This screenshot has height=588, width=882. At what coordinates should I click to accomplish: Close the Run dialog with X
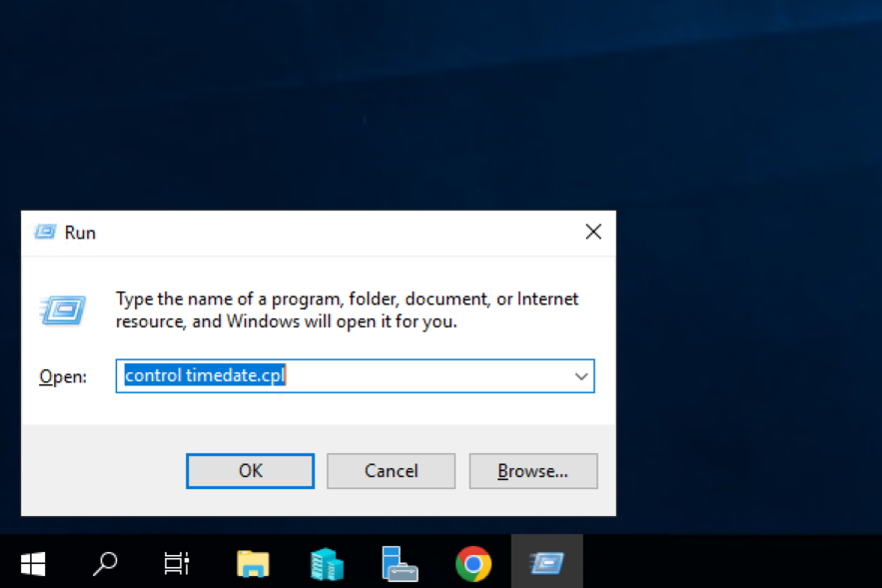[593, 232]
